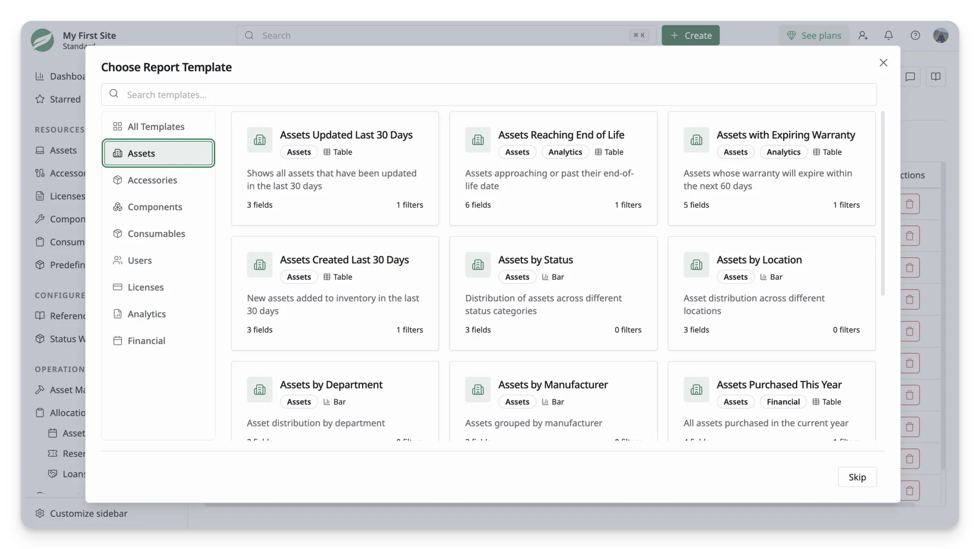980x549 pixels.
Task: Select the Components template category
Action: (x=158, y=207)
